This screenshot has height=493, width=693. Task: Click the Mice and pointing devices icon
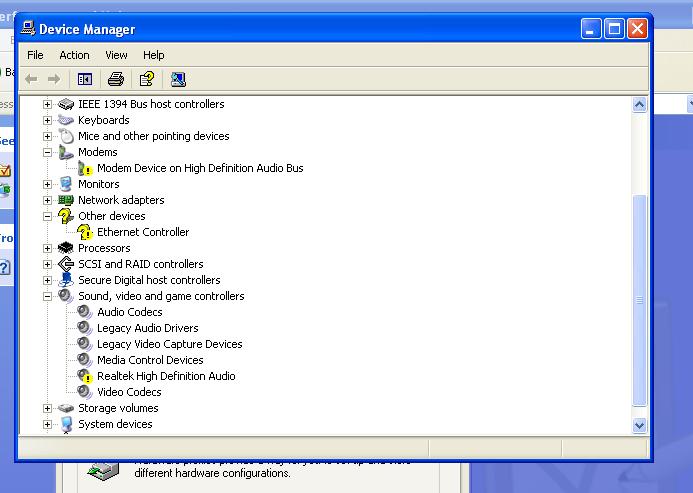point(66,136)
